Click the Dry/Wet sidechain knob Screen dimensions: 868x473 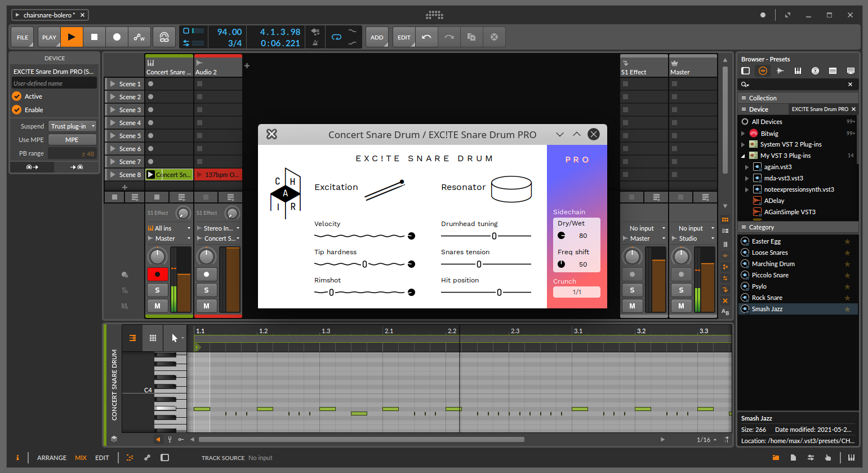coord(562,236)
